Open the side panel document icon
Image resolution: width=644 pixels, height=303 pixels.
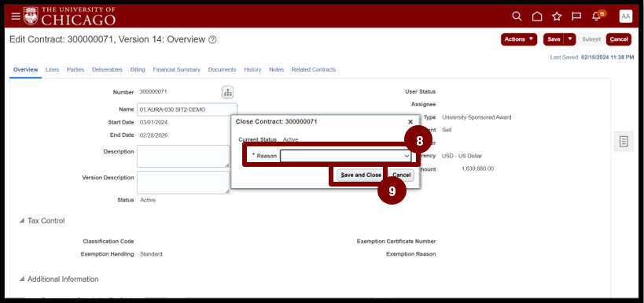pyautogui.click(x=624, y=142)
